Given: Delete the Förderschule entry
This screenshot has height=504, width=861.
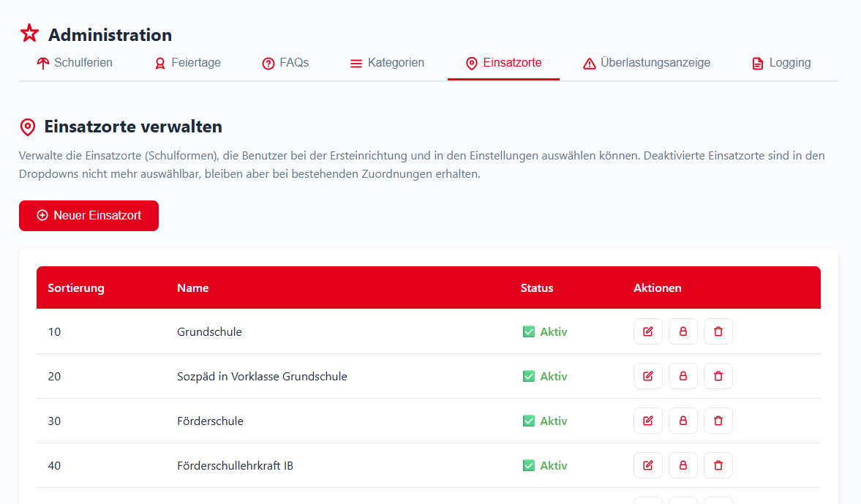Looking at the screenshot, I should click(718, 421).
